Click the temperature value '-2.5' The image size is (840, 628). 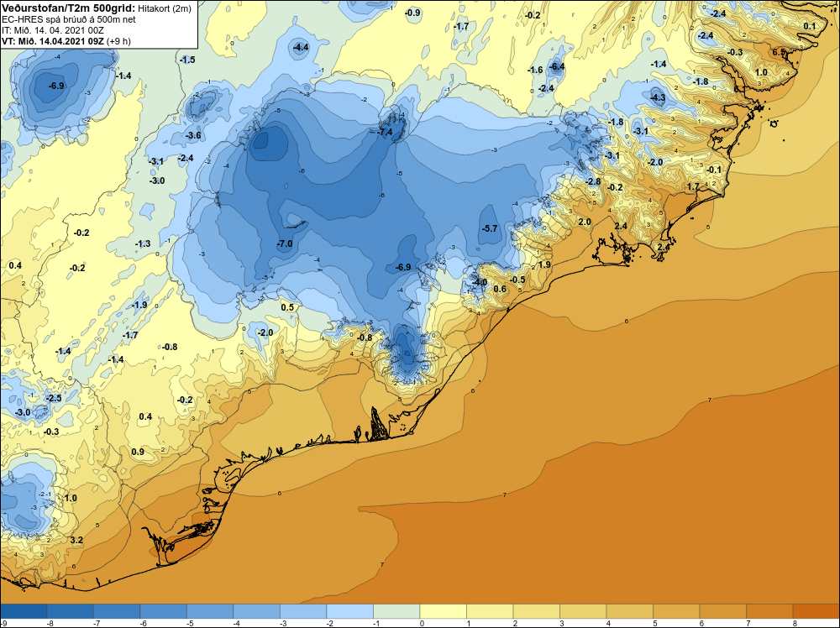(x=54, y=398)
